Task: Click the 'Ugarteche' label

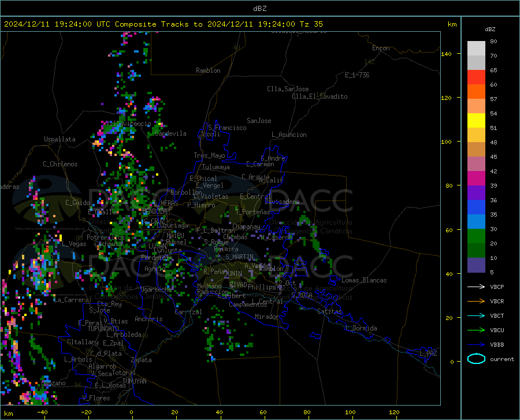Action: (156, 289)
